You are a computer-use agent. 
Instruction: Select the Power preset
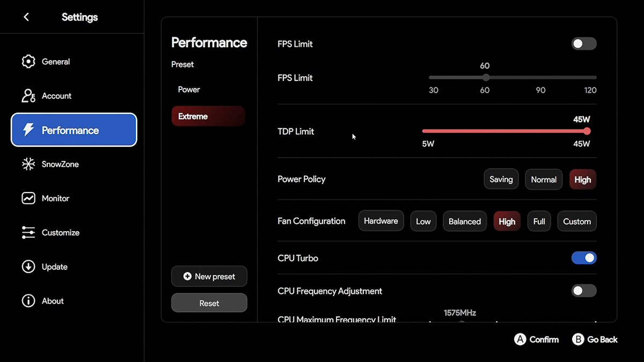pyautogui.click(x=189, y=90)
